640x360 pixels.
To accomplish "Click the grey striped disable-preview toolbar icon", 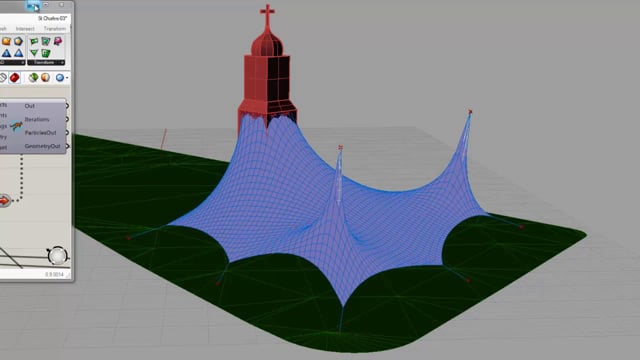I will [2, 77].
